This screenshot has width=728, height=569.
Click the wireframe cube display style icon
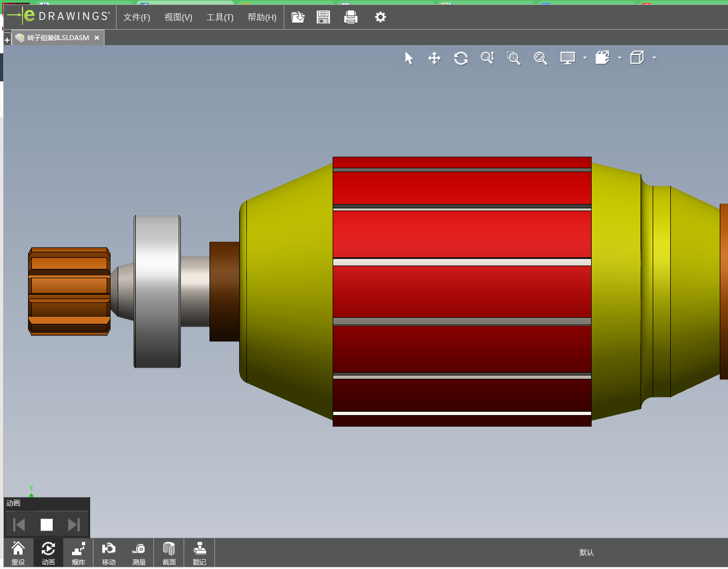click(637, 58)
